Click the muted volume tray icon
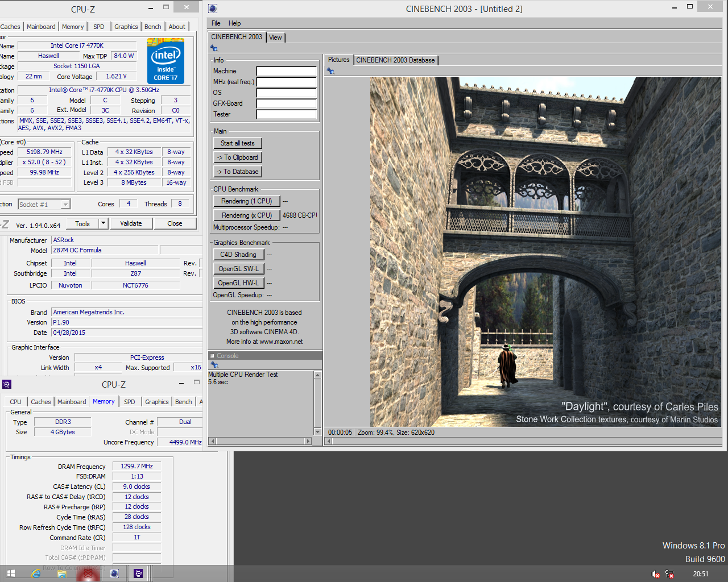 (655, 574)
